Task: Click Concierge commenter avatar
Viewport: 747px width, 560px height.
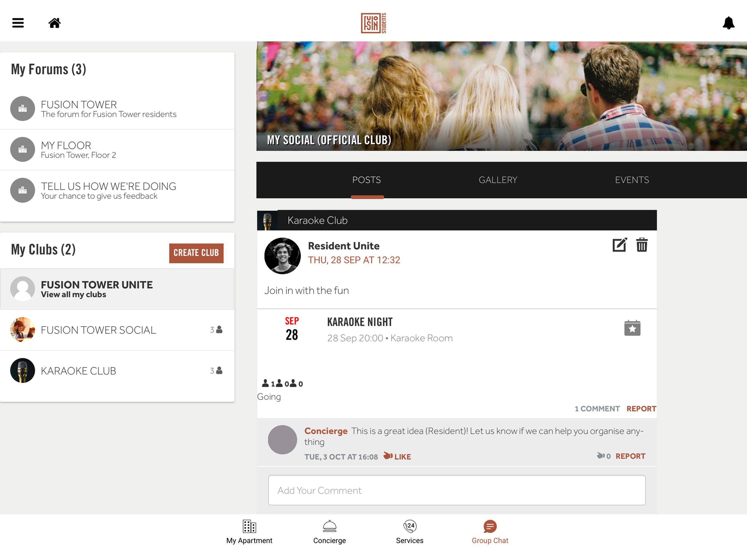Action: coord(282,440)
